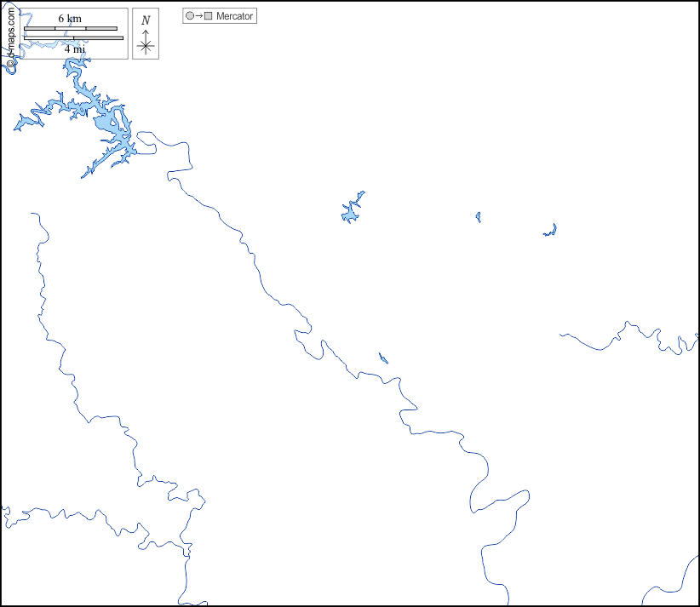Click the north arrow compass icon

pyautogui.click(x=146, y=34)
